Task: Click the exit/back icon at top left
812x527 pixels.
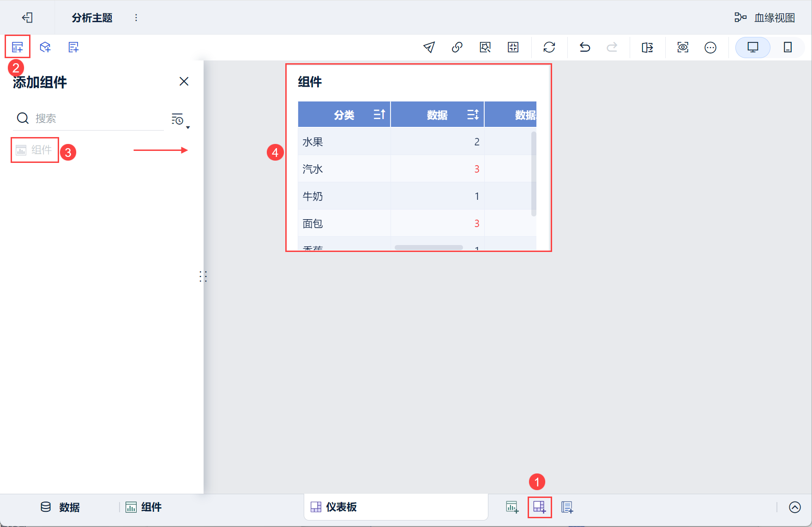Action: [x=27, y=18]
